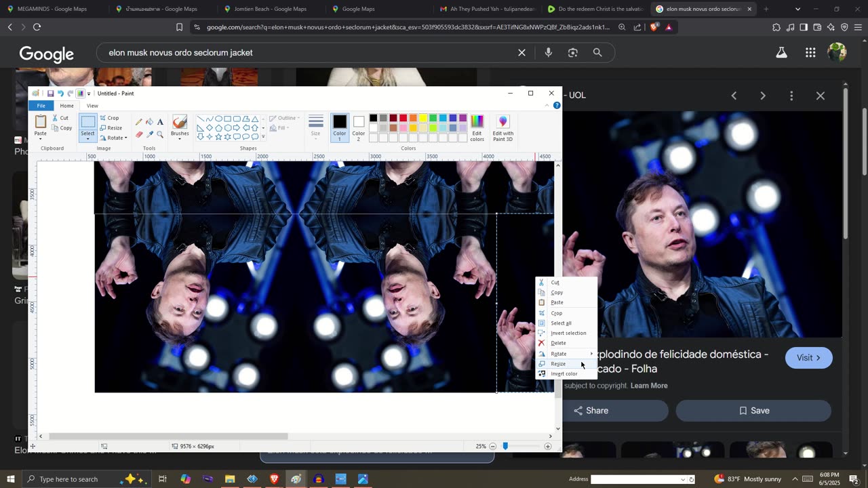Pick the Fill with color bucket tool
Screen dimensions: 868x488
pos(149,122)
